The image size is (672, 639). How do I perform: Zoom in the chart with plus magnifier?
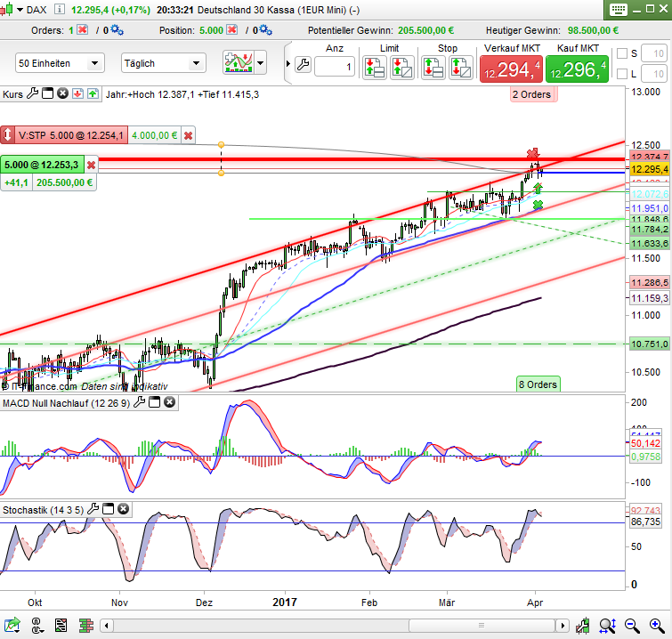(x=657, y=626)
